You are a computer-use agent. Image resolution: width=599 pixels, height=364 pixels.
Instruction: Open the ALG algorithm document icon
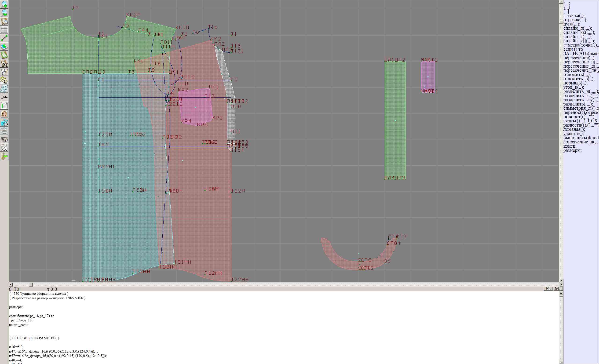[x=4, y=148]
